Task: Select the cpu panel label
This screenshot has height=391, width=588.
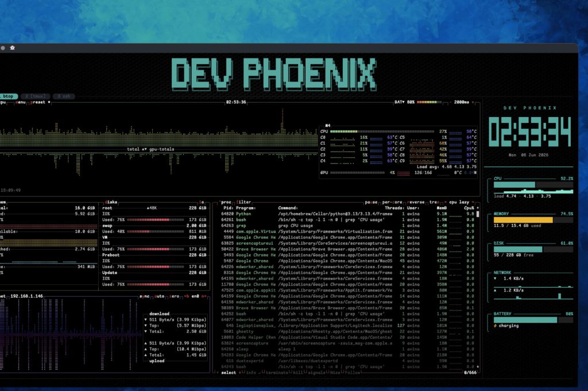Action: pyautogui.click(x=3, y=102)
